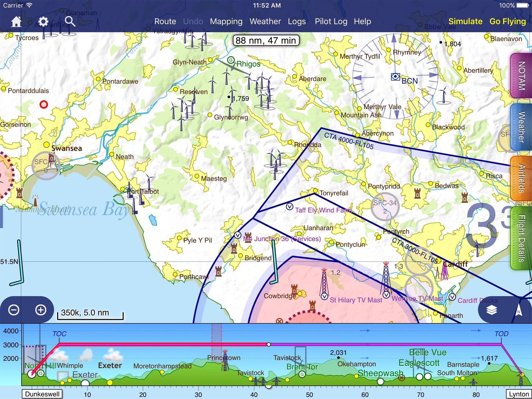Tap the castle icon near Bridgend

[234, 248]
